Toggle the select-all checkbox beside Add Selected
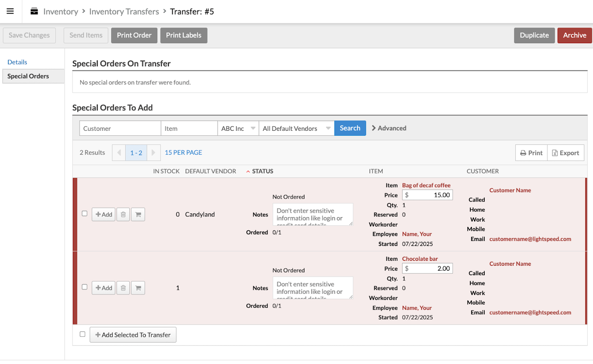 coord(82,334)
